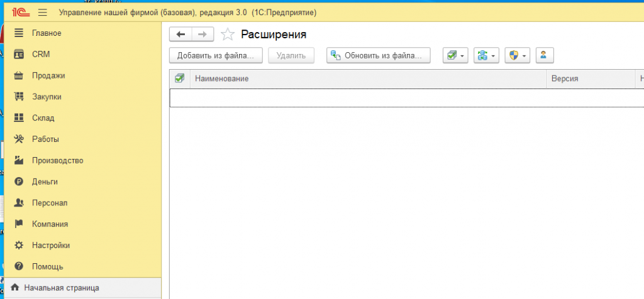
Task: Click the CRM card icon
Action: point(19,55)
